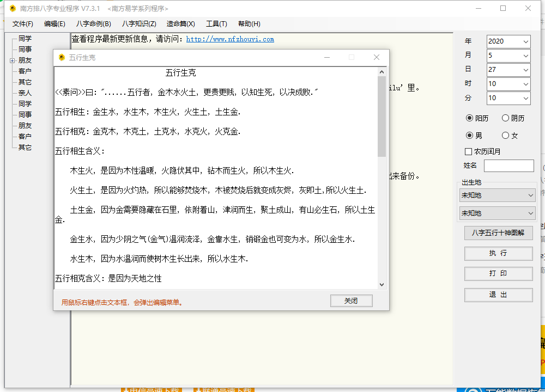Close the 五行生克 dialog with X
Image resolution: width=545 pixels, height=392 pixels.
376,58
